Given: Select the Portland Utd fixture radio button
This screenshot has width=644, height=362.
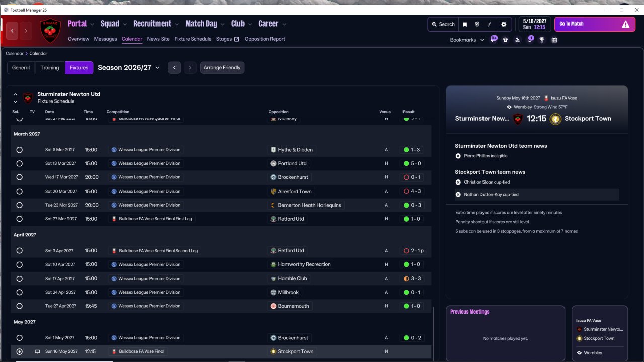Looking at the screenshot, I should pos(19,163).
